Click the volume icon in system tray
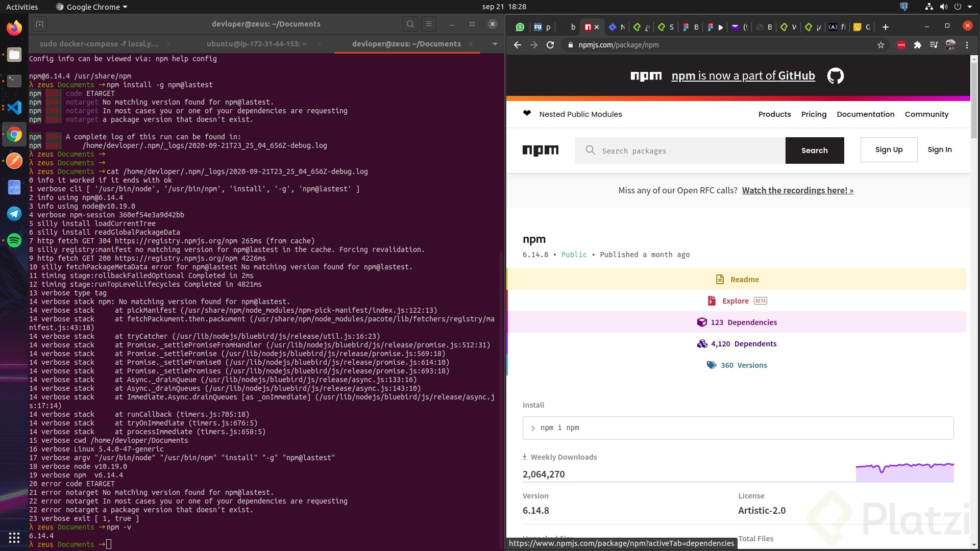The height and width of the screenshot is (551, 980). 943,7
